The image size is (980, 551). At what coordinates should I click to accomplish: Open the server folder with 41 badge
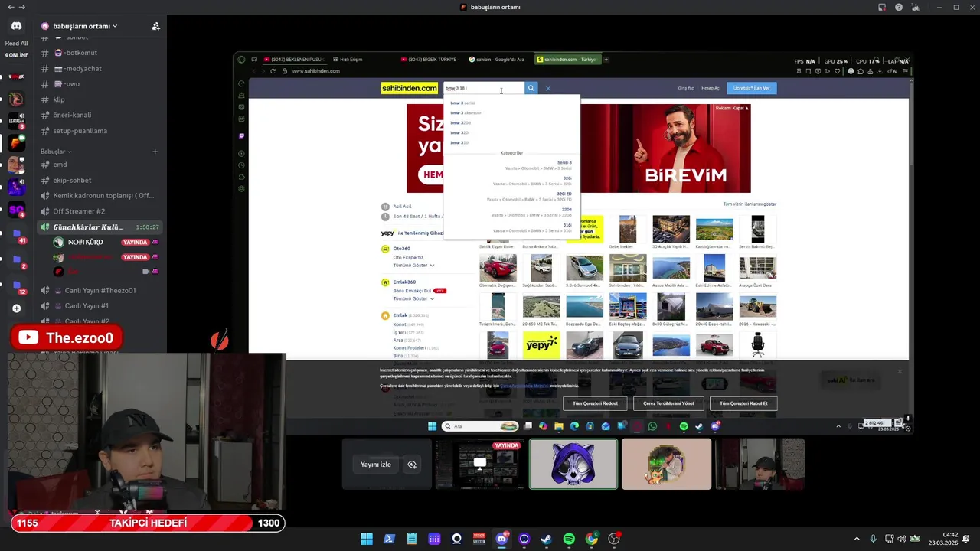click(x=16, y=233)
